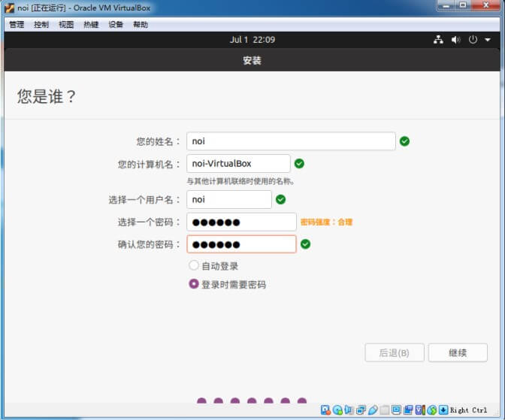Image resolution: width=505 pixels, height=420 pixels.
Task: Open the 视图 menu
Action: (66, 25)
